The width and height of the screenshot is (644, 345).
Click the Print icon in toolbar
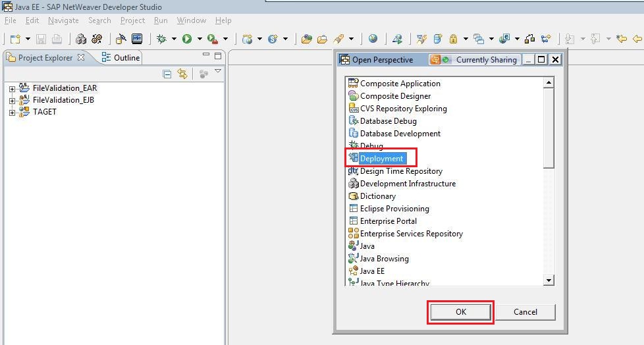57,39
